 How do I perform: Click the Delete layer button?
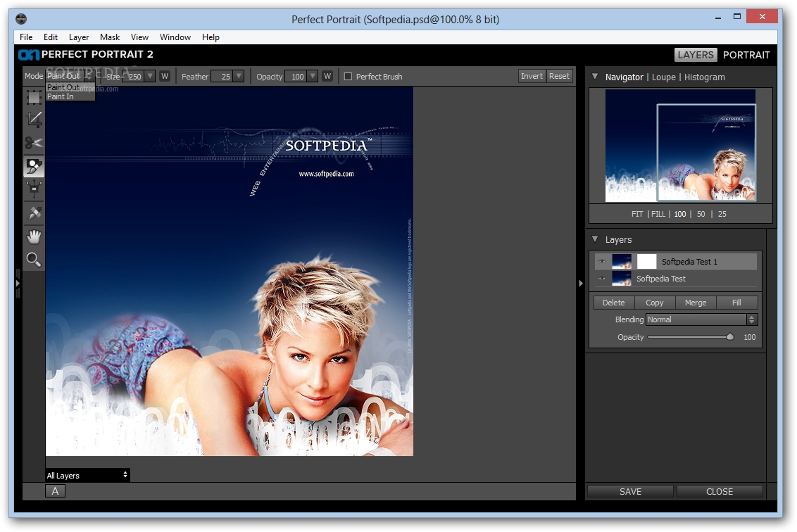tap(613, 303)
